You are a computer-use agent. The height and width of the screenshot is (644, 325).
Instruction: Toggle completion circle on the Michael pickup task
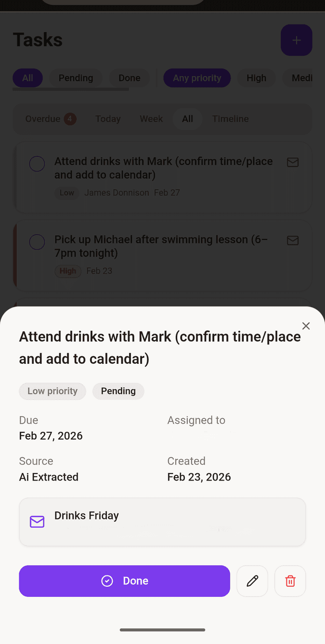[x=37, y=242]
